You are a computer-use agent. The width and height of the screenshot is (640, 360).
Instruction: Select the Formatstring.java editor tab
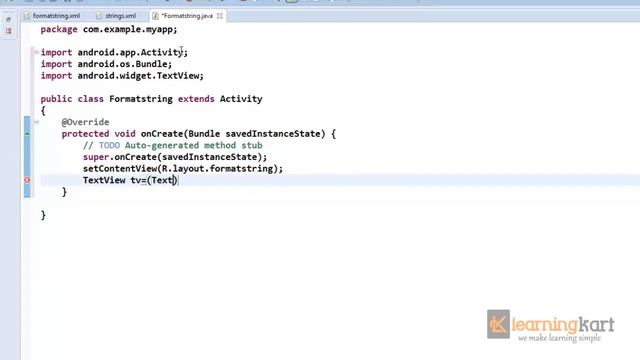click(x=187, y=16)
